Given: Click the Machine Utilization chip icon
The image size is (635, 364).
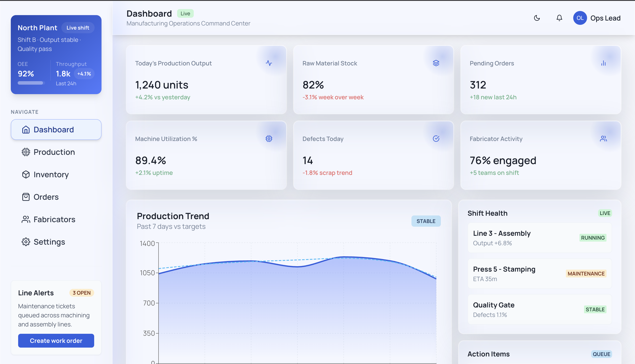Looking at the screenshot, I should (269, 139).
